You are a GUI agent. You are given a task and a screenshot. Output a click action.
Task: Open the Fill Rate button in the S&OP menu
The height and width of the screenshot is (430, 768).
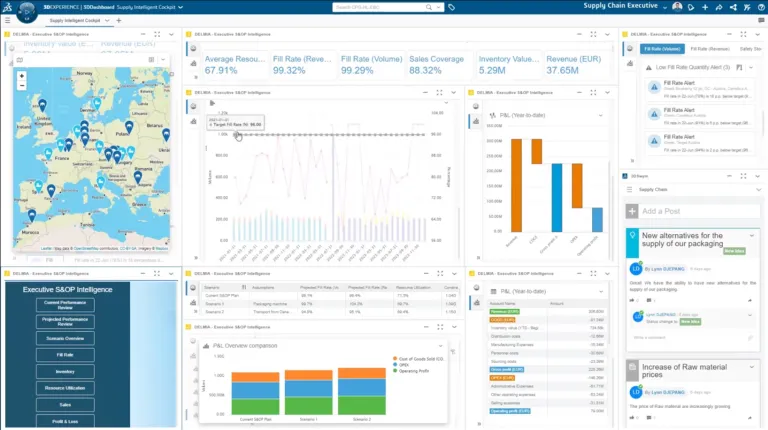(65, 355)
